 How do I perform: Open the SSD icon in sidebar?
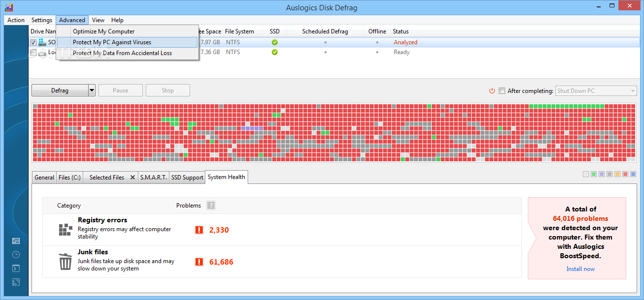16,282
